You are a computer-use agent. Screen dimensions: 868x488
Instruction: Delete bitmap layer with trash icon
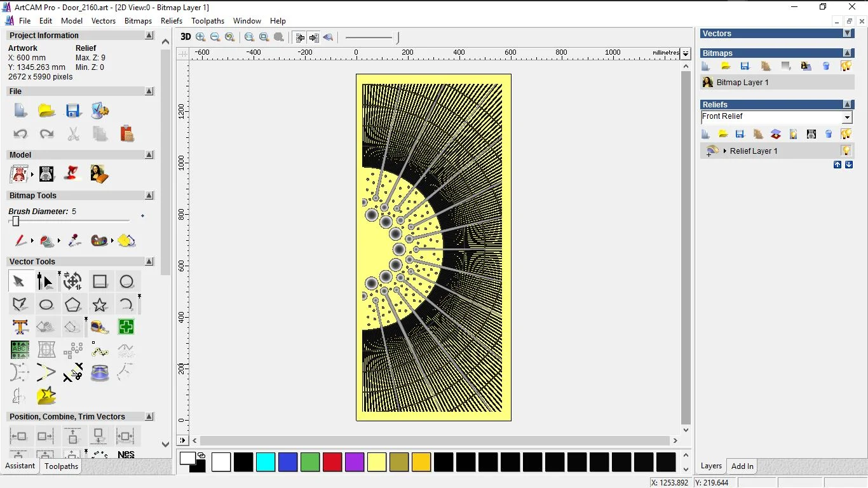[826, 66]
